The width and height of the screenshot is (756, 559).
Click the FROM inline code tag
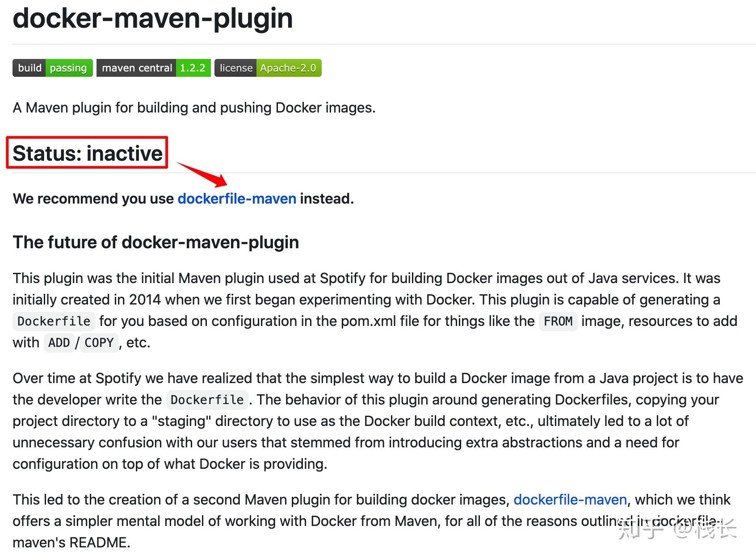(x=558, y=321)
